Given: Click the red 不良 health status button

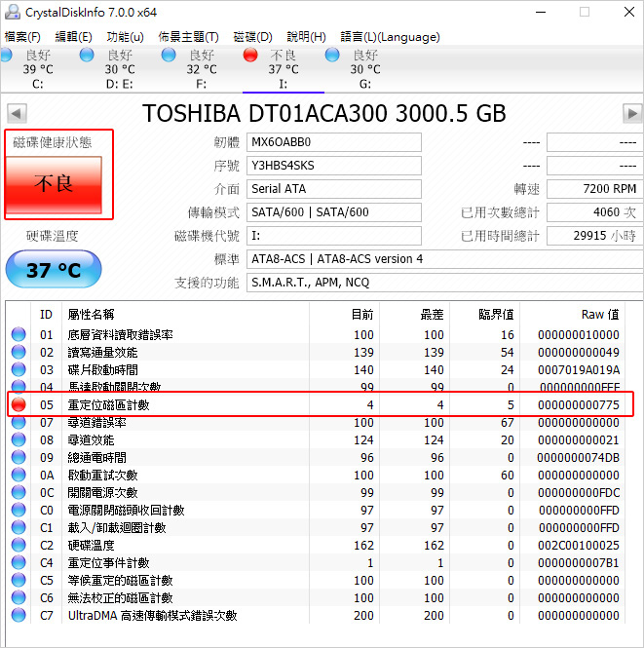Looking at the screenshot, I should click(x=54, y=184).
